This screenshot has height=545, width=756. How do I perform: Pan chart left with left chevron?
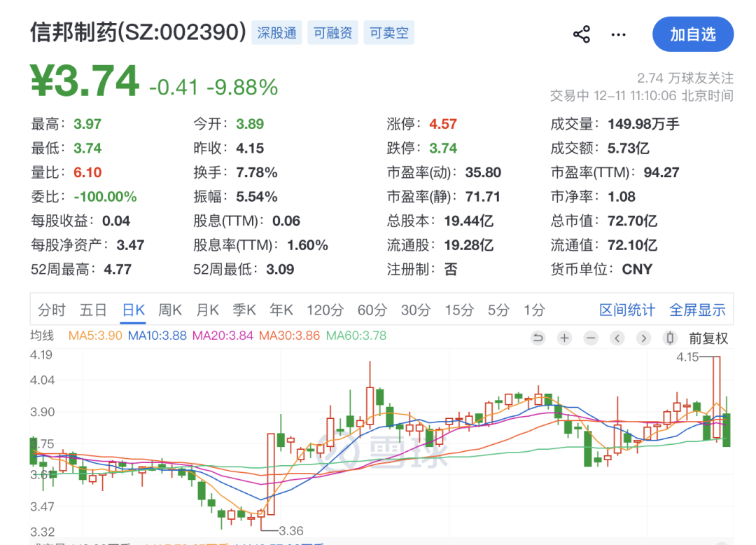point(617,338)
